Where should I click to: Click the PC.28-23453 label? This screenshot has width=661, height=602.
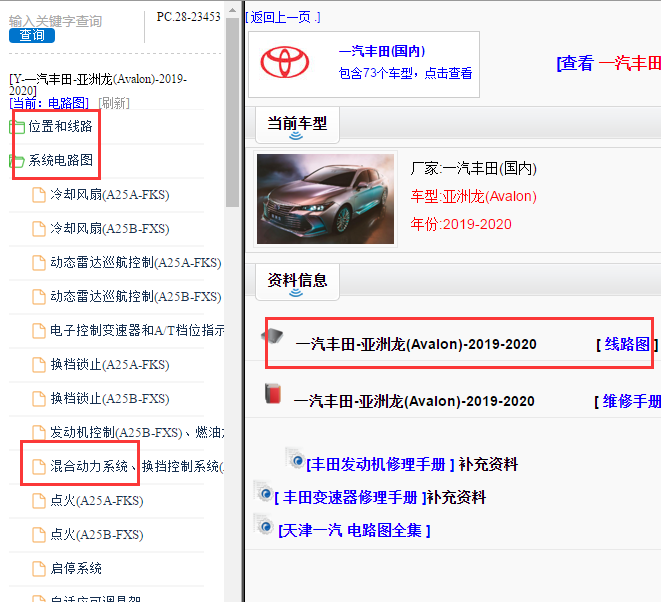(x=188, y=17)
